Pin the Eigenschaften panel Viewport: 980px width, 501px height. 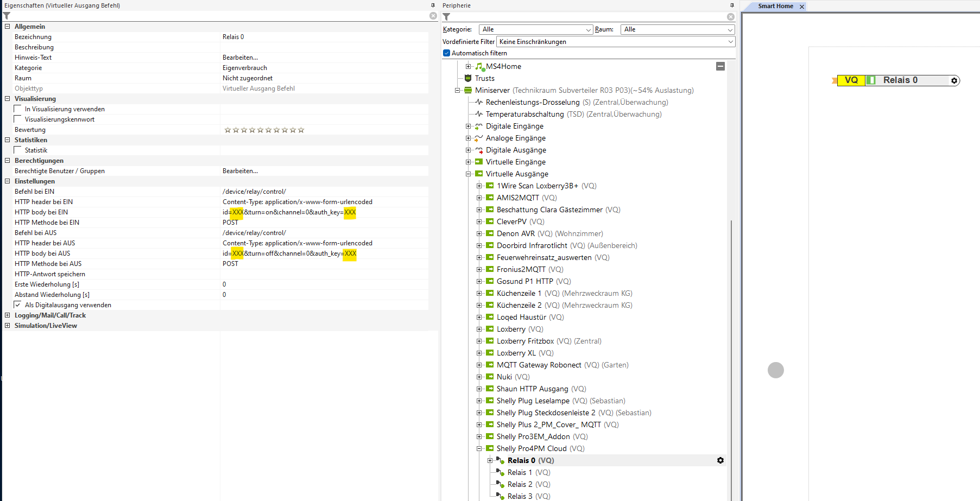tap(433, 5)
